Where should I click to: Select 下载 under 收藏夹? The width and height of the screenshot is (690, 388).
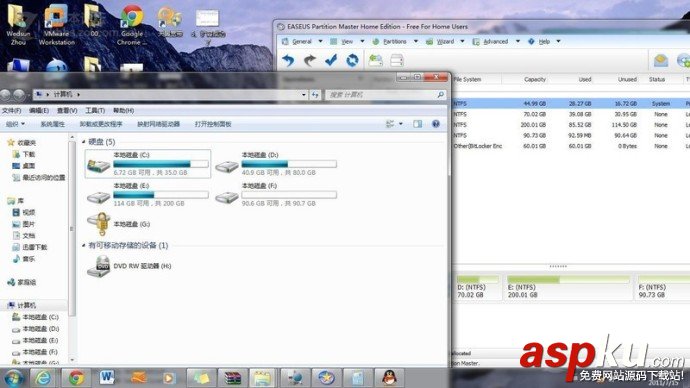click(x=24, y=154)
